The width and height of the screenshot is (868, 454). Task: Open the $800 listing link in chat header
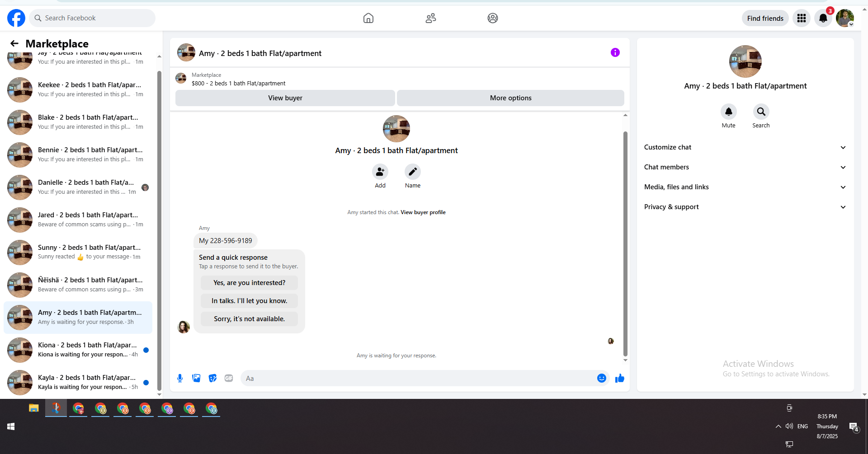point(238,83)
